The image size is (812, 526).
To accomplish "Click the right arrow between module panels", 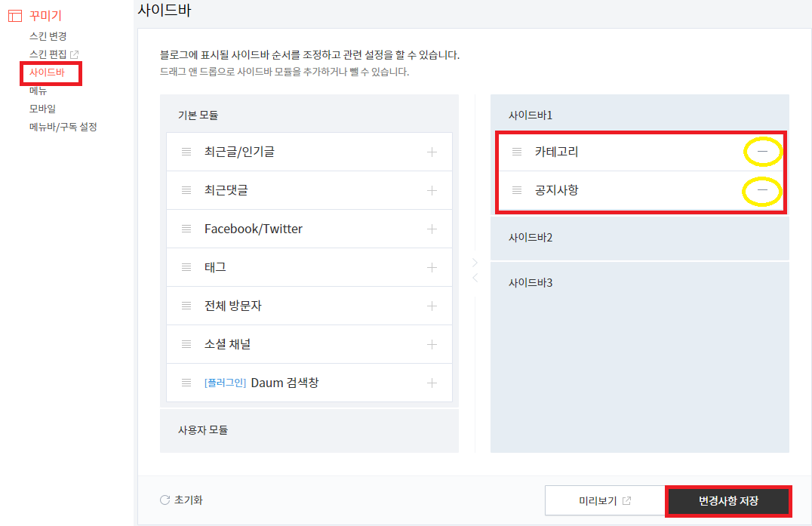I will [x=475, y=263].
